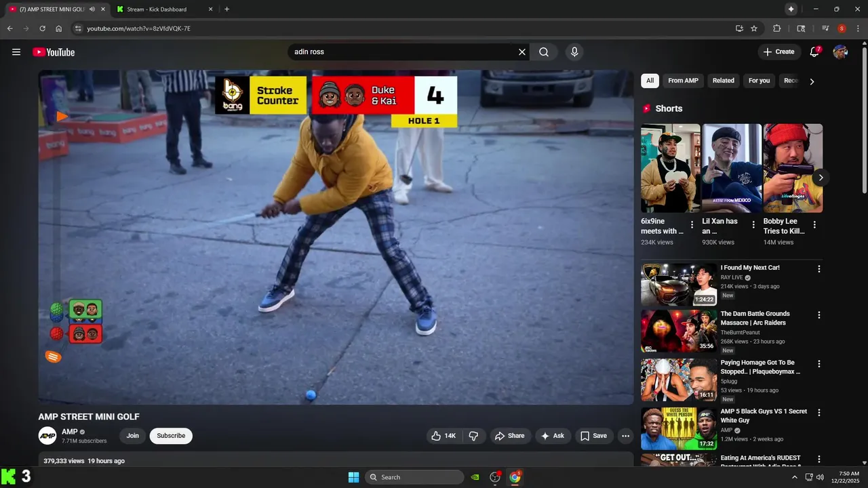Image resolution: width=868 pixels, height=488 pixels.
Task: Open options for Bobby Lee Short
Action: coord(814,225)
